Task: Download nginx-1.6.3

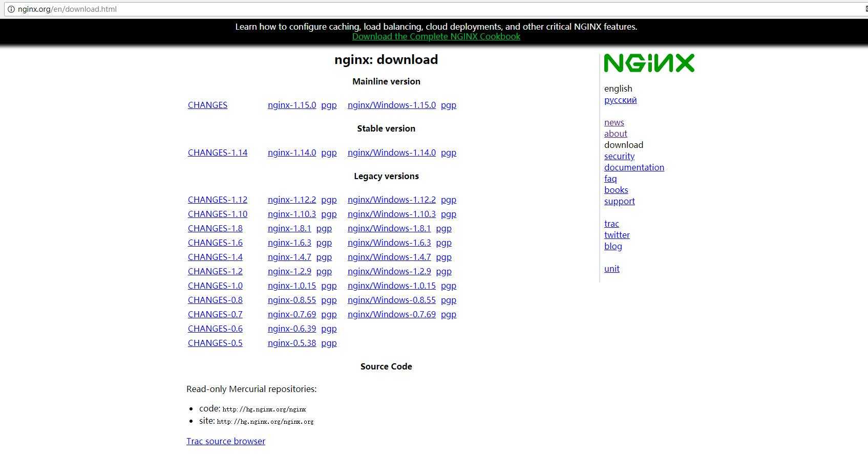Action: tap(289, 243)
